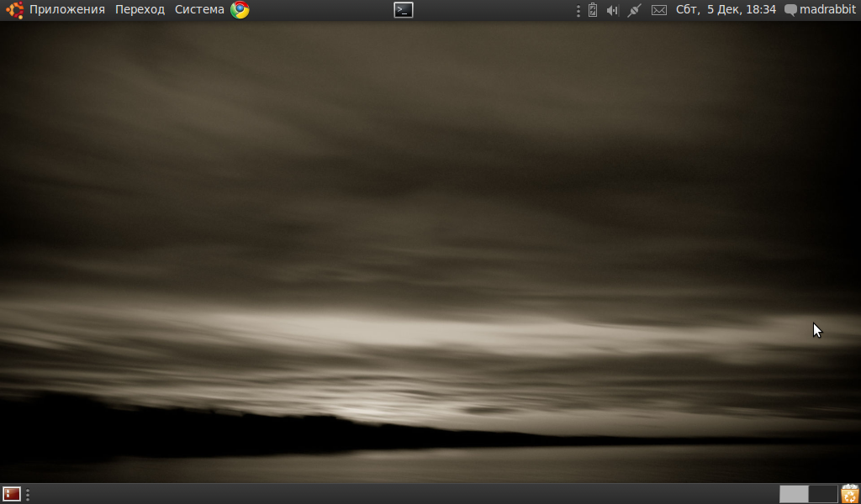Open the calendar from the clock
861x504 pixels.
click(726, 10)
